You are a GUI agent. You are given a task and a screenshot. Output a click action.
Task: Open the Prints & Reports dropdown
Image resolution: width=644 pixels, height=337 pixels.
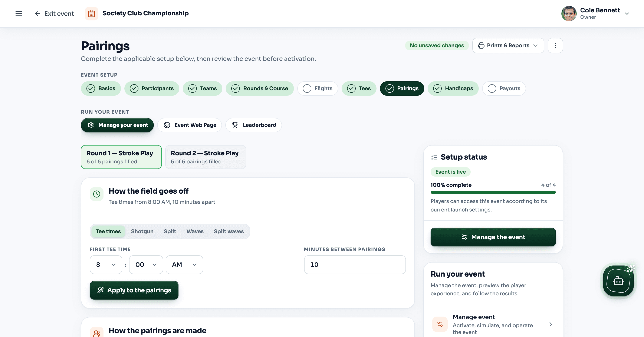(508, 46)
